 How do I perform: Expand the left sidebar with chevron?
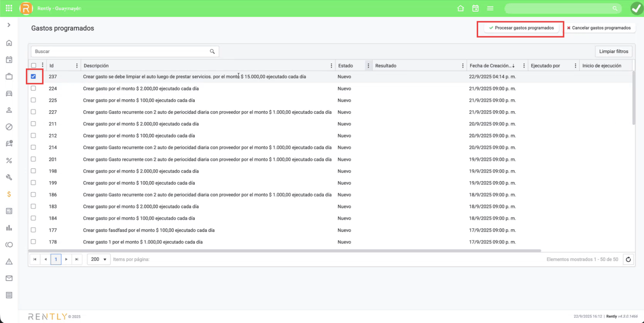click(9, 25)
